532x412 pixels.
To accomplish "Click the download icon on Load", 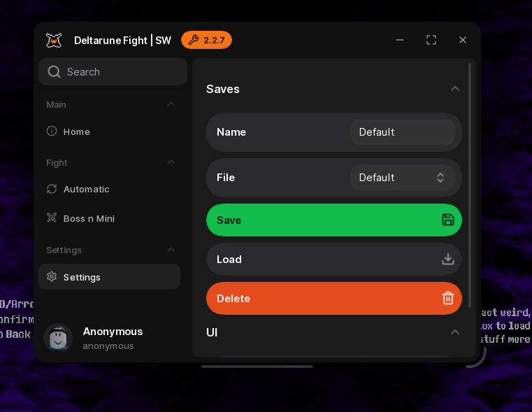I will (x=448, y=259).
